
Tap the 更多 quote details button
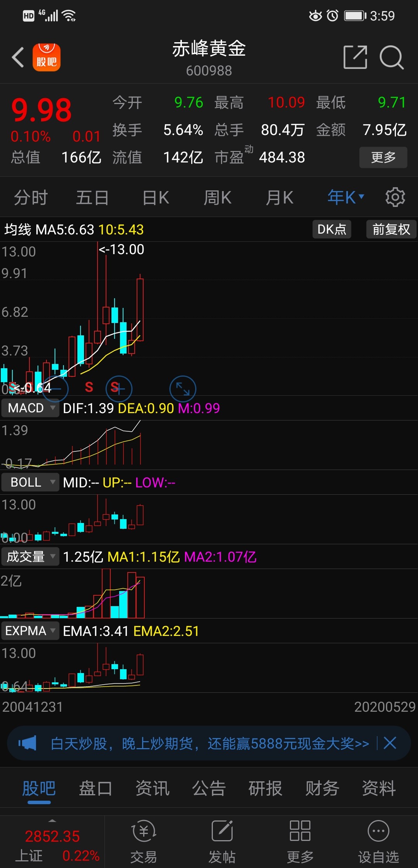pyautogui.click(x=383, y=157)
